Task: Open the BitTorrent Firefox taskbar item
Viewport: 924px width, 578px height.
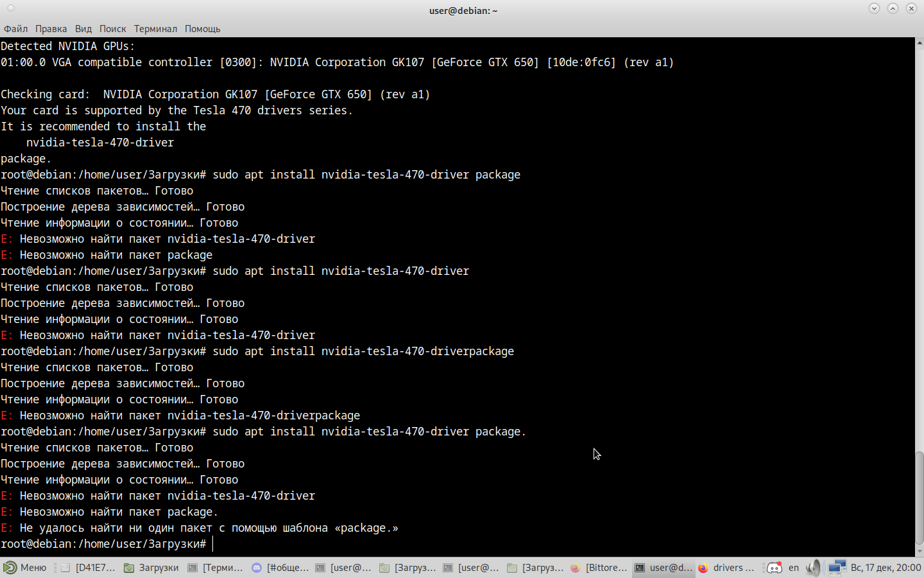Action: pyautogui.click(x=599, y=568)
